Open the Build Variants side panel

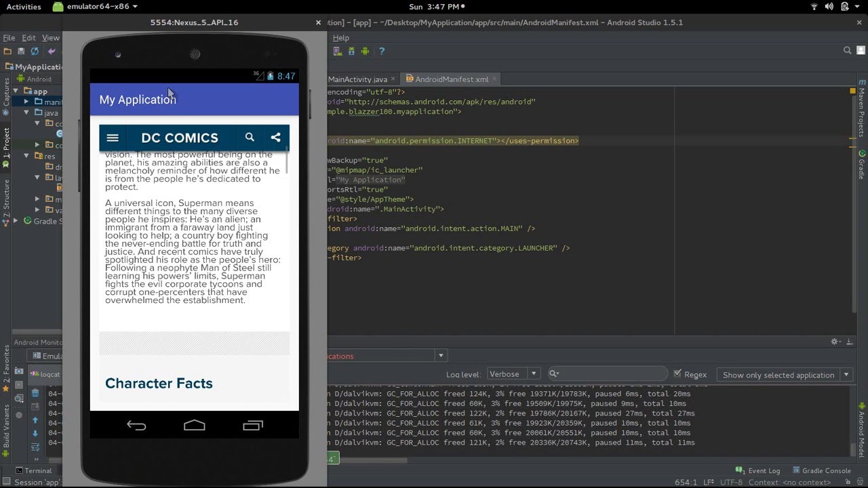pyautogui.click(x=6, y=432)
